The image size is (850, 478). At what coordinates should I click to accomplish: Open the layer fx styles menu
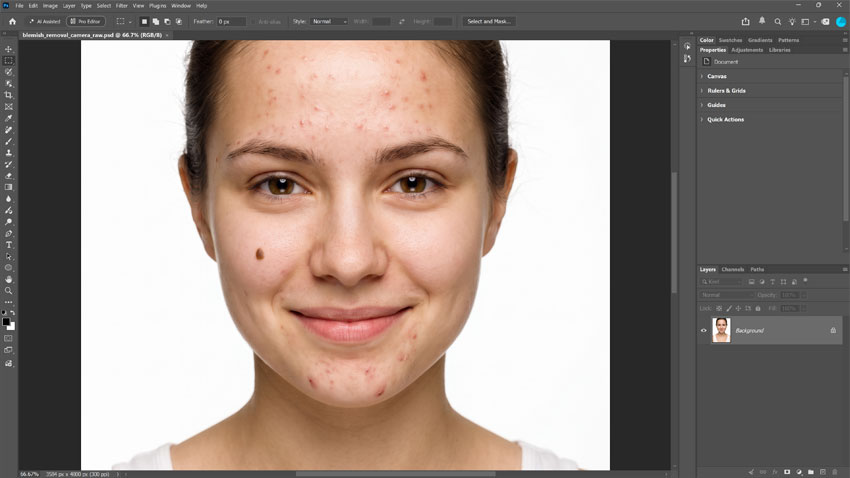[x=775, y=472]
